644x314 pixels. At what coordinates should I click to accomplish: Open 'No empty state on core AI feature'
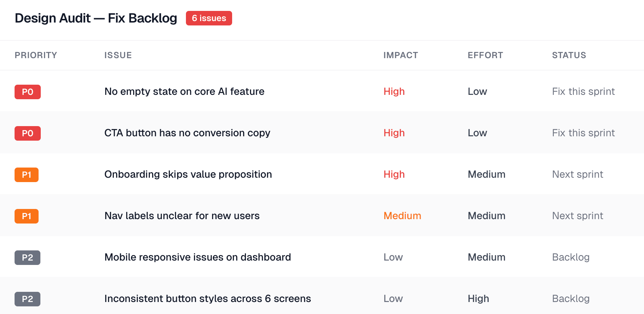click(184, 92)
